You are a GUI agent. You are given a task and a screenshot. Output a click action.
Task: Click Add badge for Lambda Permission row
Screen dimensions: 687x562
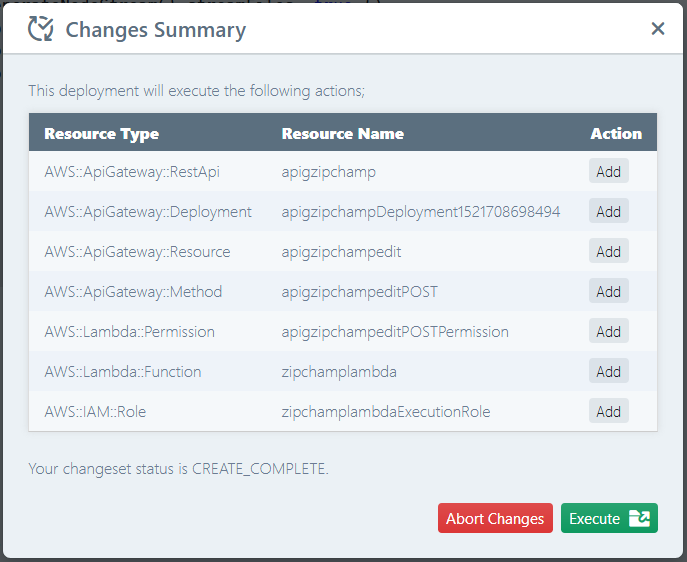tap(608, 331)
